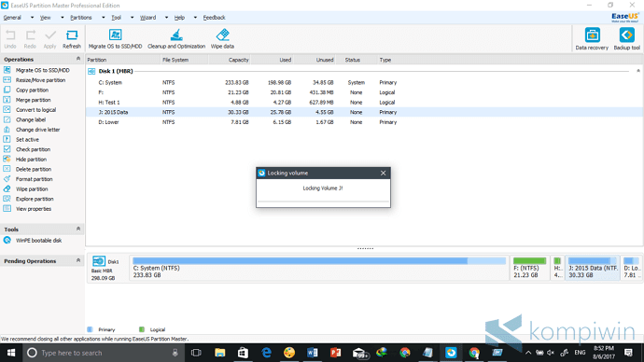Click J: 2015 Data block in disk map

tap(593, 268)
